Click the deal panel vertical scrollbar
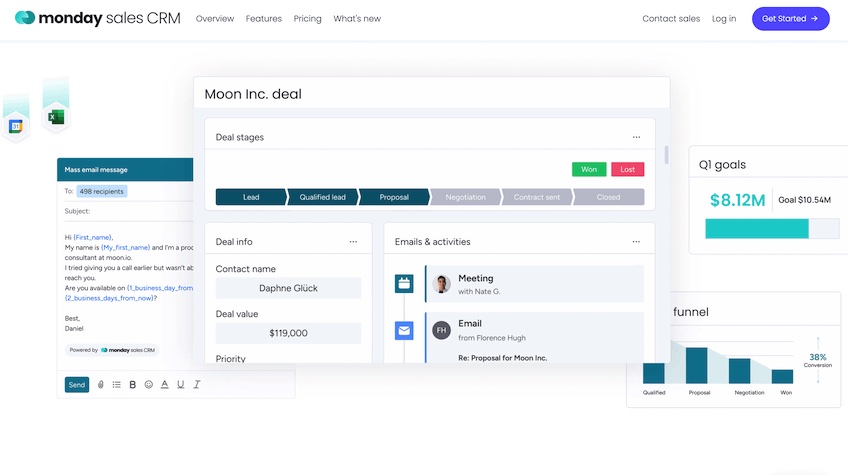The image size is (848, 475). (x=666, y=155)
